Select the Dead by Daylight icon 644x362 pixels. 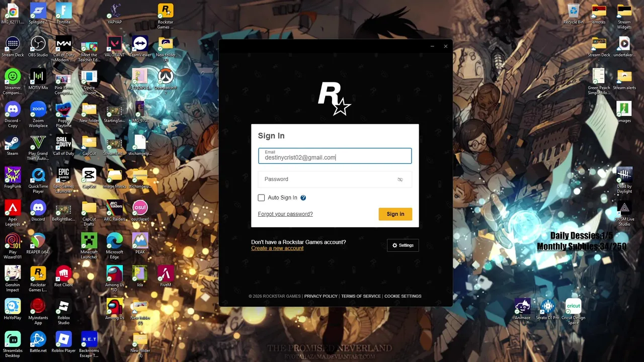click(624, 180)
